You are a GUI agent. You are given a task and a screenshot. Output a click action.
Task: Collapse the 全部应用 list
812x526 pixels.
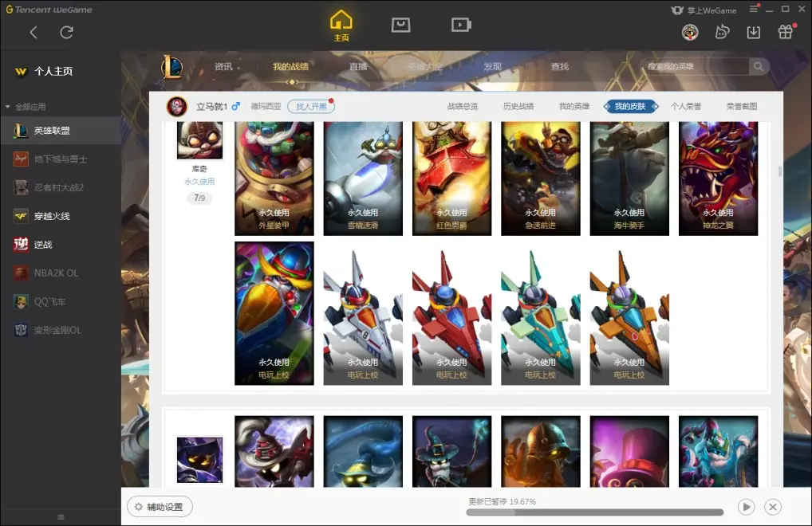tap(7, 107)
